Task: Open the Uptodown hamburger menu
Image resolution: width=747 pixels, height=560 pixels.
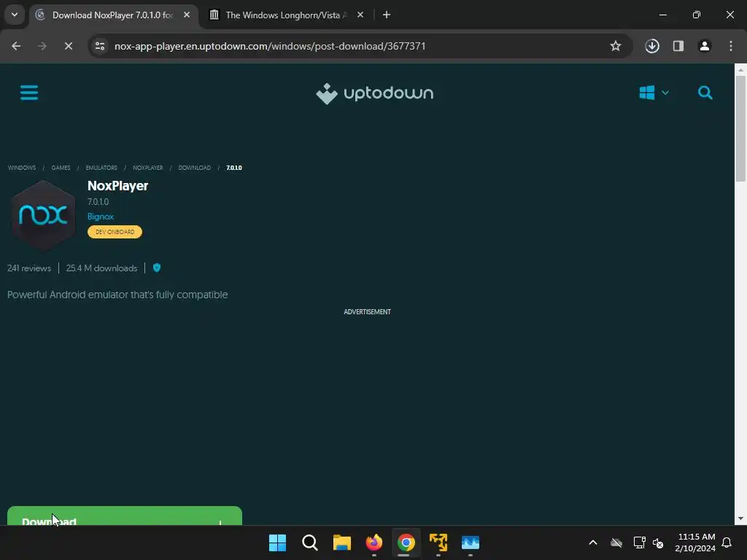Action: (29, 93)
